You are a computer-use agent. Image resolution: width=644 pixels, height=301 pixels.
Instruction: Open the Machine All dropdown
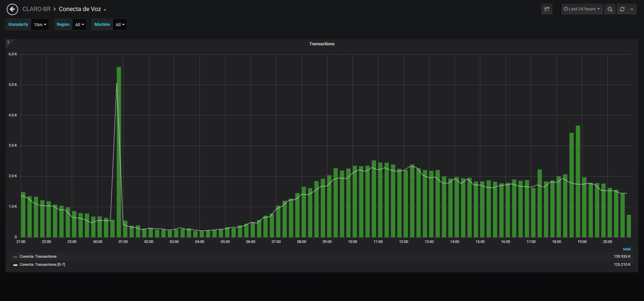[120, 24]
